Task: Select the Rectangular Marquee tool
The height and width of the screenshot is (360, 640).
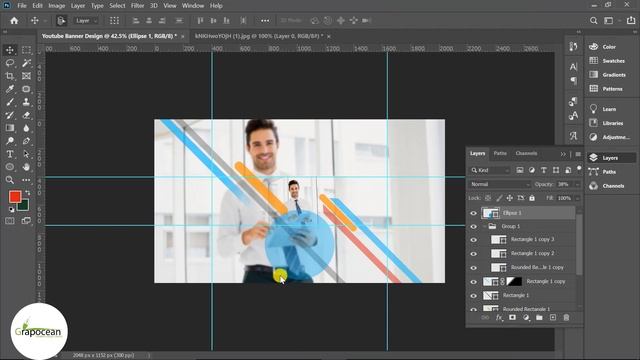Action: 26,50
